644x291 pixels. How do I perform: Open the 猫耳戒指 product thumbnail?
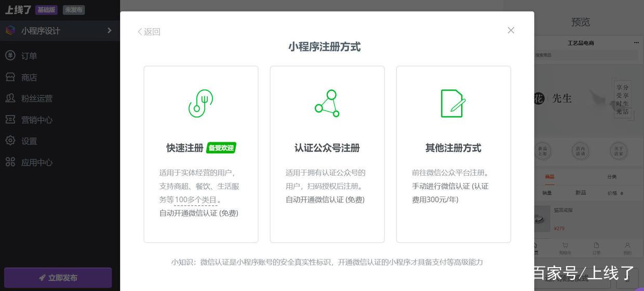542,218
